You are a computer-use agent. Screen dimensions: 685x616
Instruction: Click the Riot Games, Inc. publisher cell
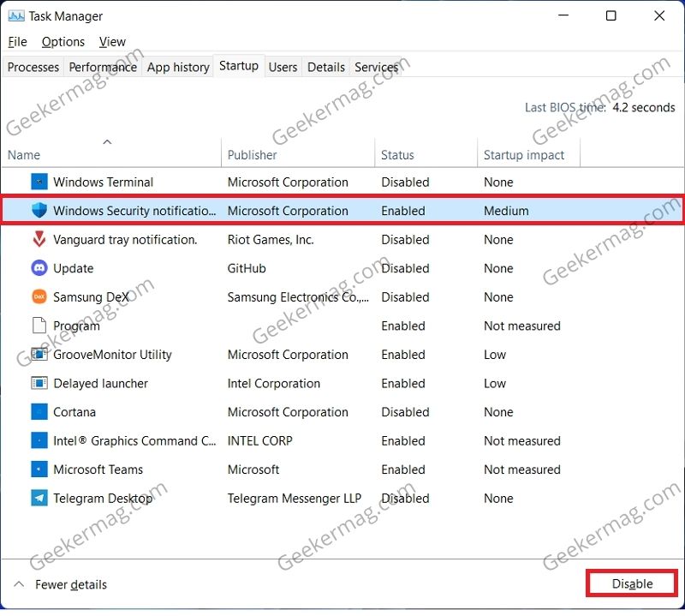(x=271, y=240)
